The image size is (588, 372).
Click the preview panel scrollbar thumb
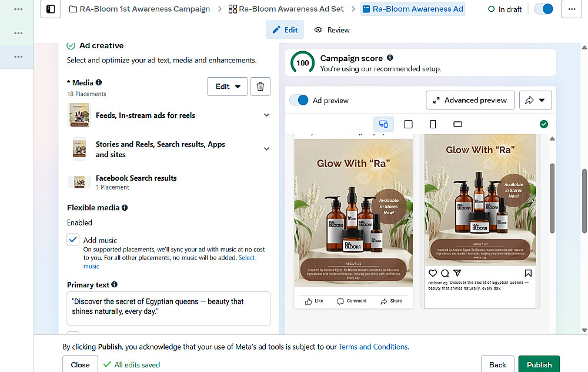[x=552, y=198]
